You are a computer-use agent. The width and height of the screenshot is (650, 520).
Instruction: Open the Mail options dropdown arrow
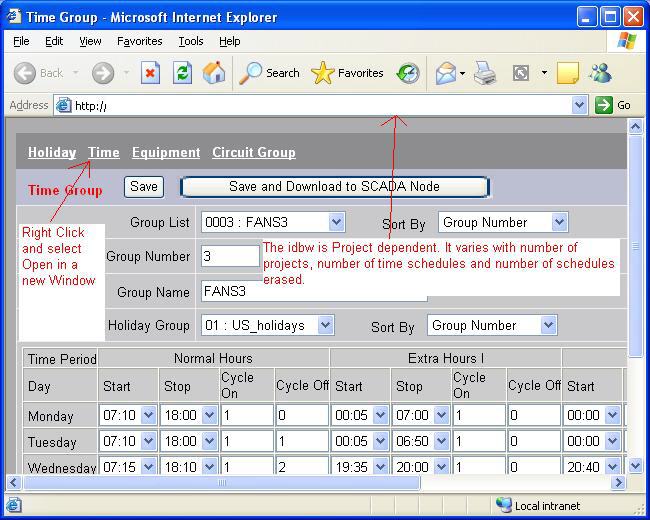tap(462, 73)
